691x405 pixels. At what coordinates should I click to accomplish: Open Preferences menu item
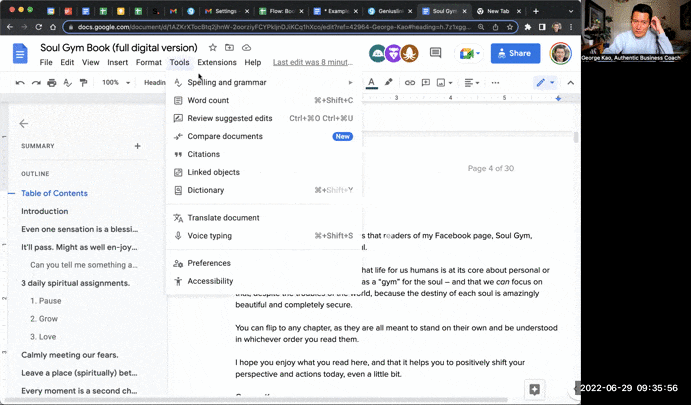coord(264,263)
